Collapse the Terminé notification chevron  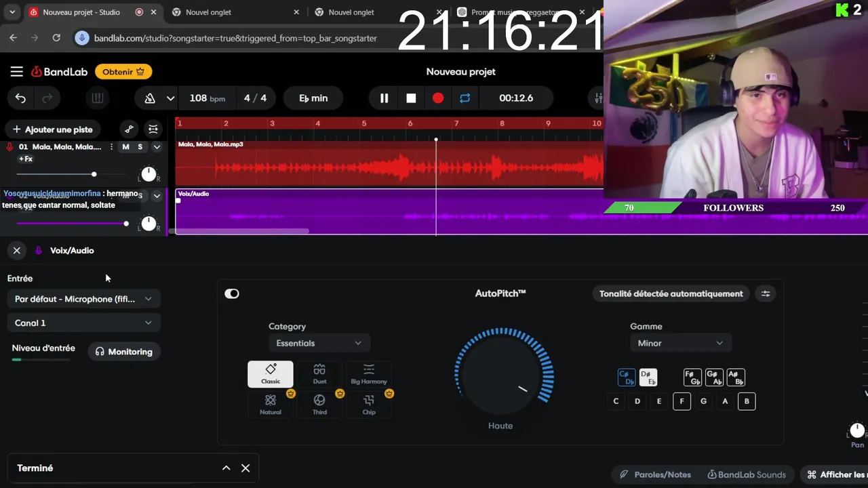coord(226,468)
